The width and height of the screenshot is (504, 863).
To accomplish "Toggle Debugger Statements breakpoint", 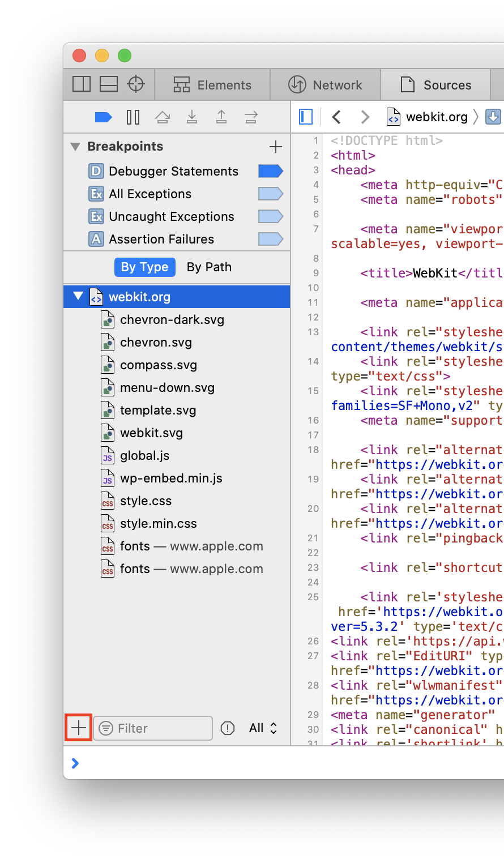I will point(270,171).
